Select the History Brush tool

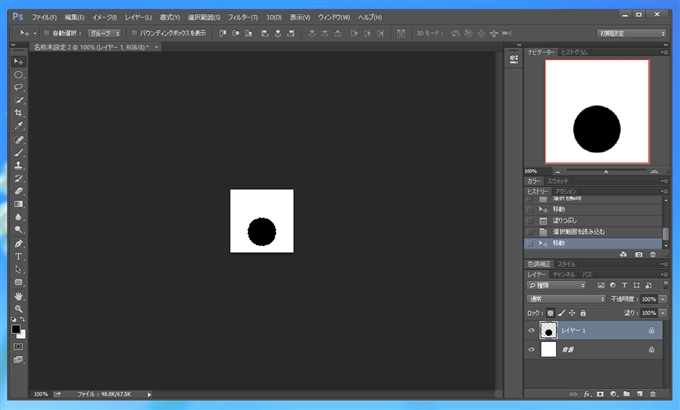[x=18, y=178]
